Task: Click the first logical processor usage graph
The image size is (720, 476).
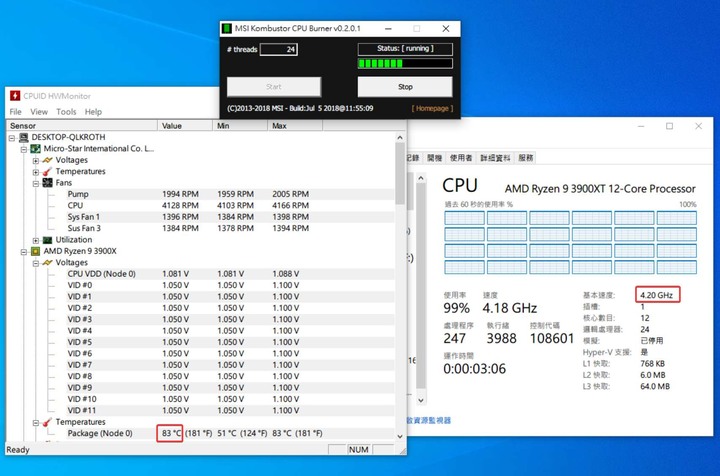Action: [464, 218]
